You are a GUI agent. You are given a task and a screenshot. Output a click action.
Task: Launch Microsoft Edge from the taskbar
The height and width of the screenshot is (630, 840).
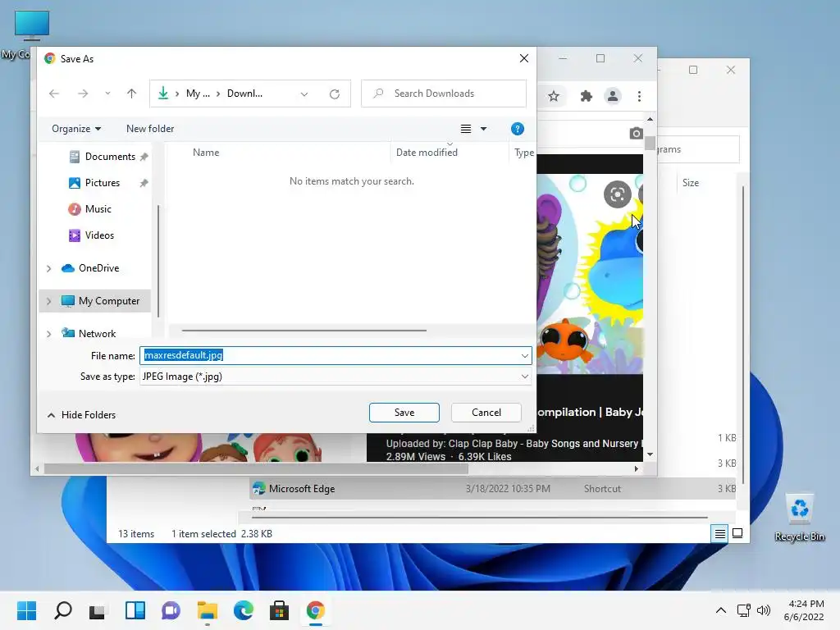pos(243,610)
